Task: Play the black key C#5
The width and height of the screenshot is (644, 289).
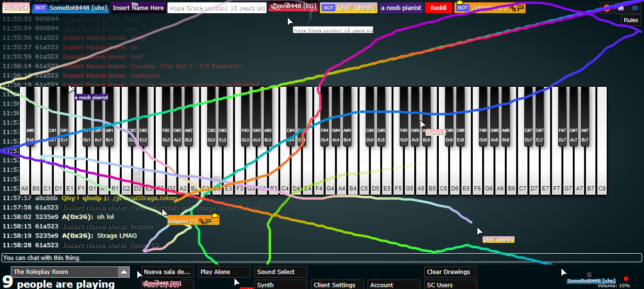Action: tap(370, 116)
